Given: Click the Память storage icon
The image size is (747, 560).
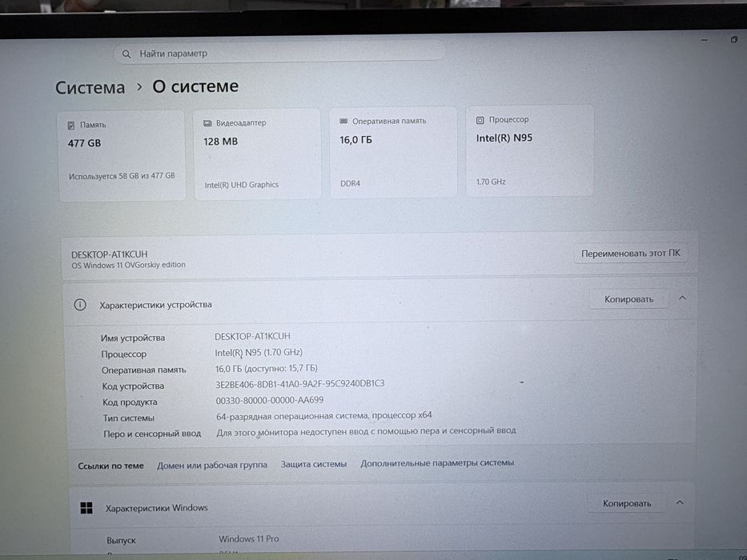Looking at the screenshot, I should point(71,126).
